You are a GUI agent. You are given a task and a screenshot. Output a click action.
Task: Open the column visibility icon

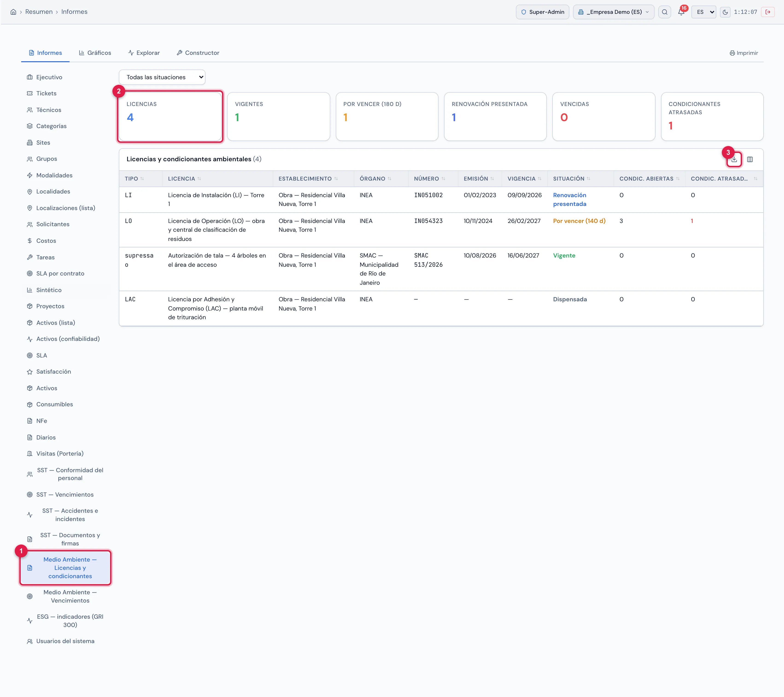tap(750, 160)
